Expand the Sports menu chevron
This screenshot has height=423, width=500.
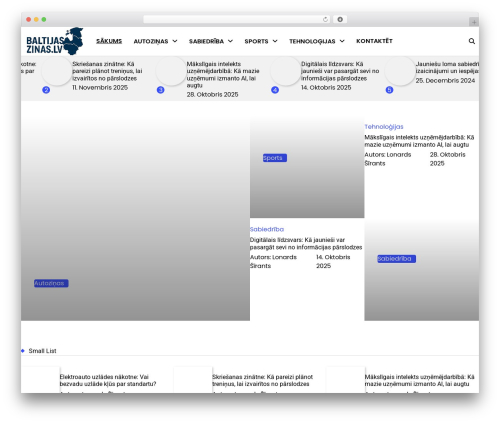[275, 41]
